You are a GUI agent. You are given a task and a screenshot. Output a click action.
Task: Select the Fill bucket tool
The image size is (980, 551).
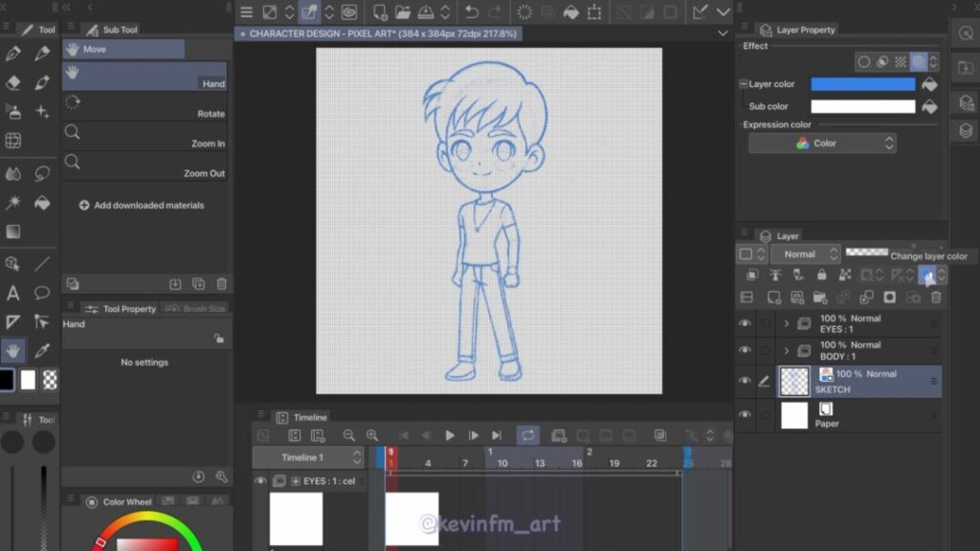point(42,202)
